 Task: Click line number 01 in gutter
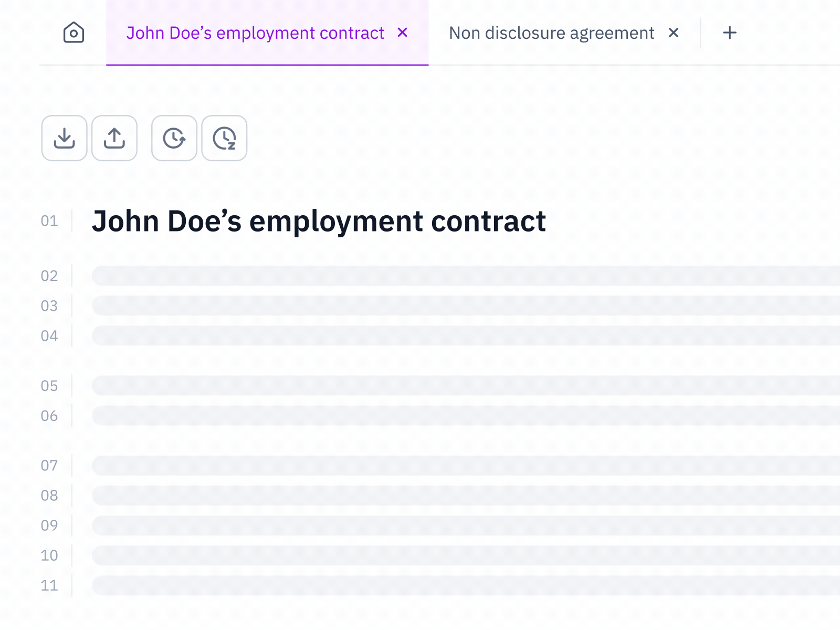pyautogui.click(x=49, y=221)
